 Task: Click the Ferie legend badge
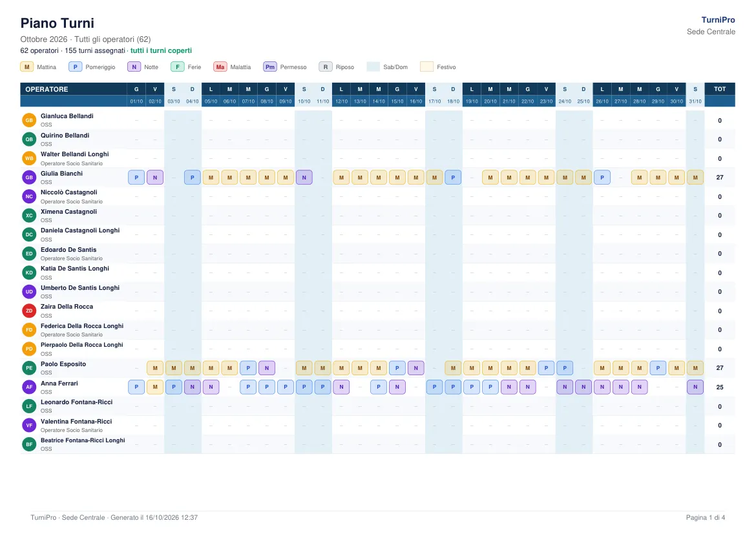[178, 67]
